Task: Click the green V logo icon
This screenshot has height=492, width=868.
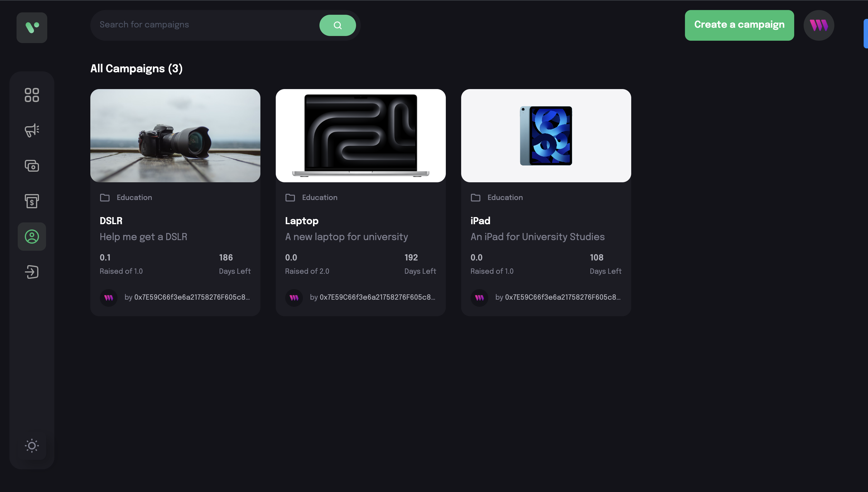Action: point(32,27)
